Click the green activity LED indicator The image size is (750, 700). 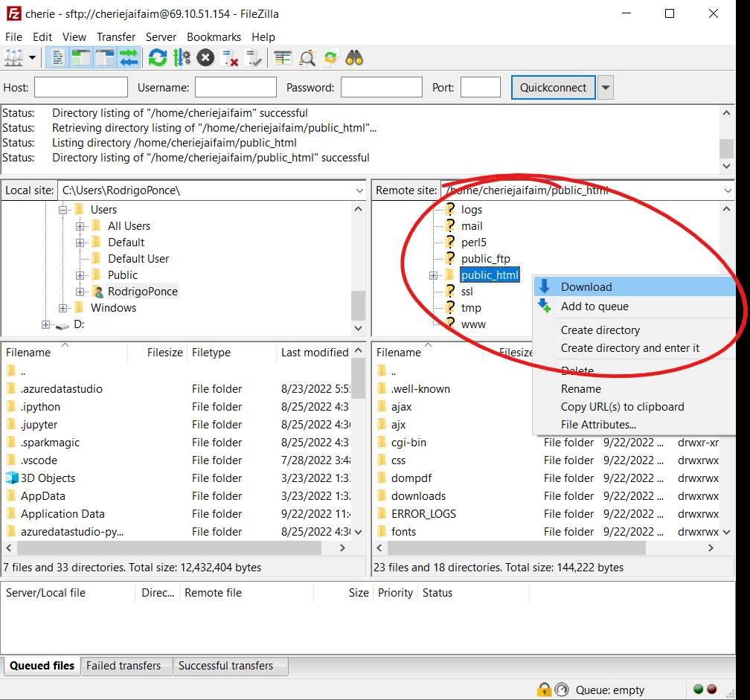click(x=699, y=689)
